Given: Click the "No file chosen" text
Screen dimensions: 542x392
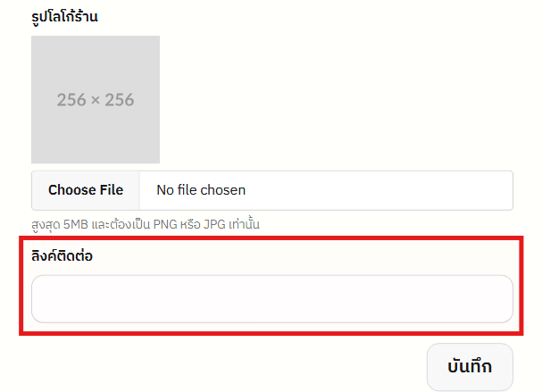Looking at the screenshot, I should [x=201, y=190].
